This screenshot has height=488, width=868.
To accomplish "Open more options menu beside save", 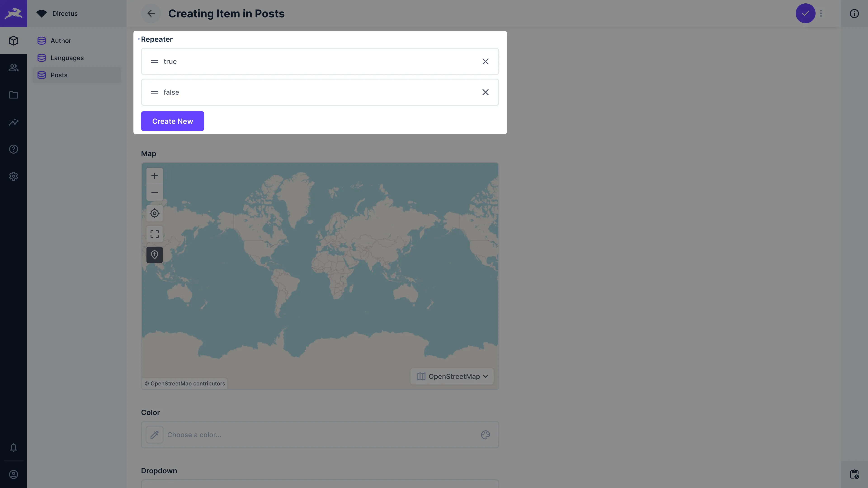I will point(821,14).
